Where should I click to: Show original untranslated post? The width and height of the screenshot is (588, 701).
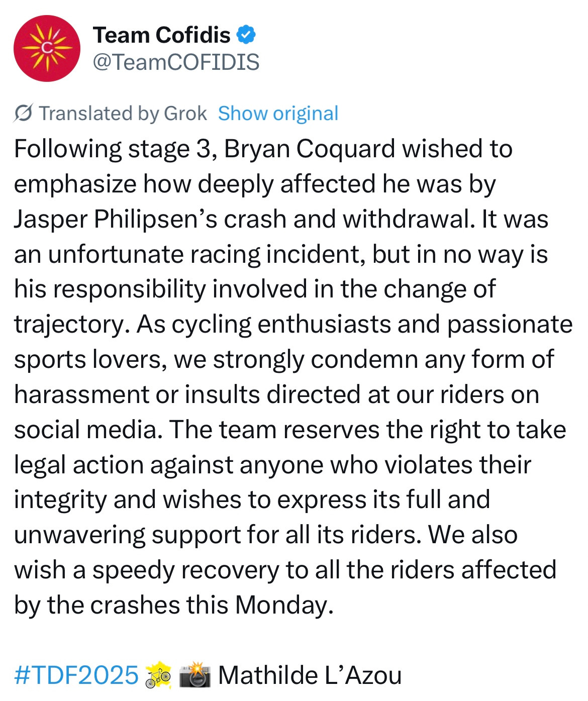pyautogui.click(x=278, y=114)
